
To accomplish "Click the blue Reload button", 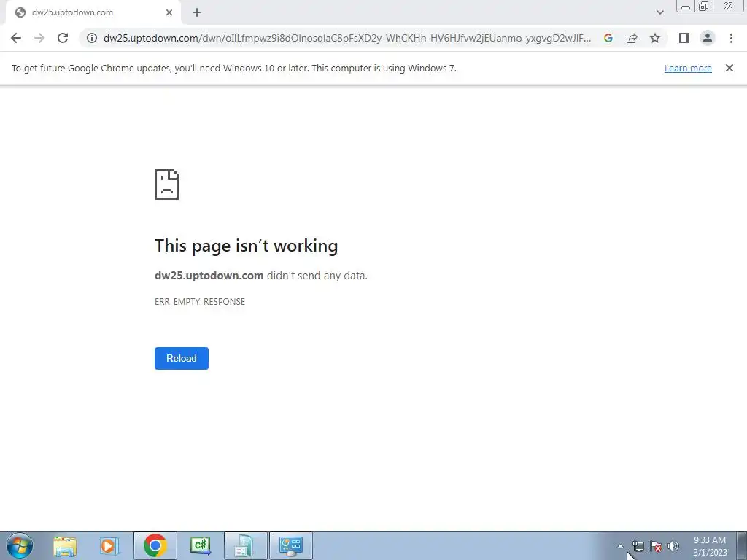I will pos(182,358).
